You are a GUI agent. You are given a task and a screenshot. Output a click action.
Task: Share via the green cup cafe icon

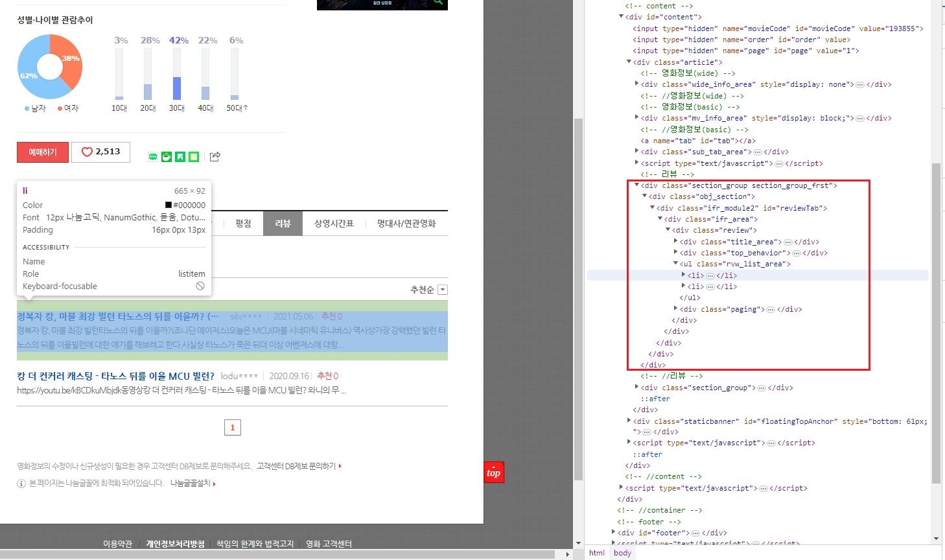point(167,157)
